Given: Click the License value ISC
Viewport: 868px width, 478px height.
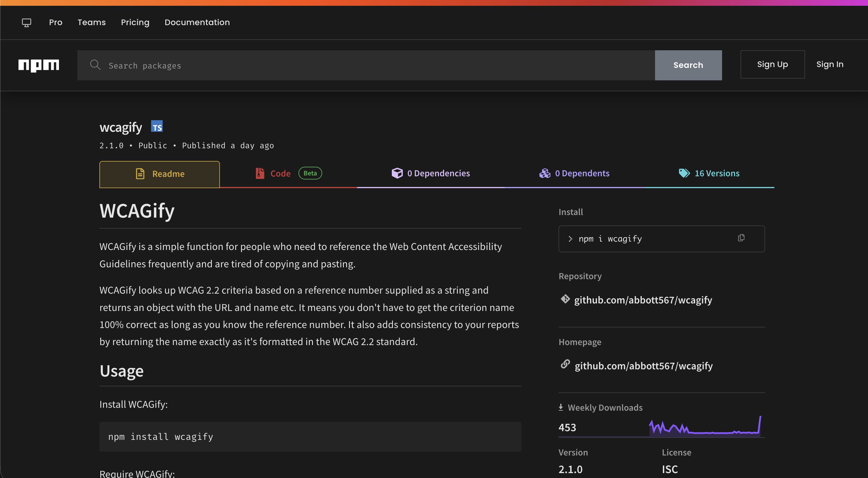Looking at the screenshot, I should point(669,469).
